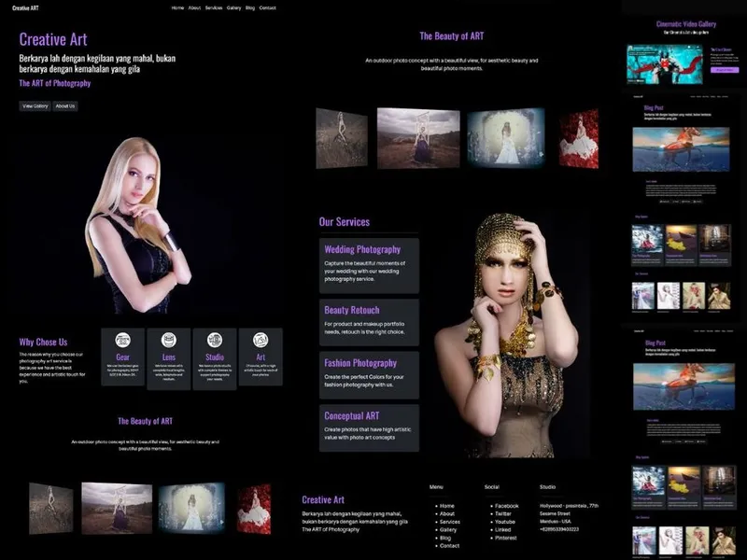Click the Art picture icon in the feature cards

[261, 340]
